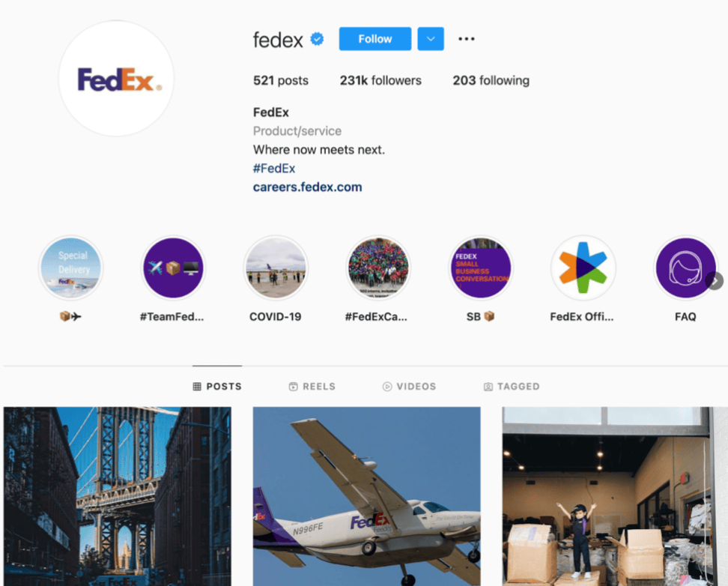
Task: Open the FAQ headset highlight
Action: [x=685, y=268]
